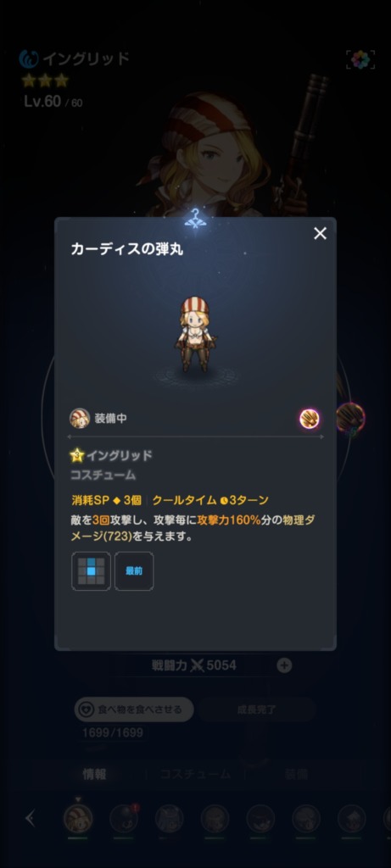Select Ingrid's portrait in character list
The height and width of the screenshot is (868, 391).
(x=77, y=819)
